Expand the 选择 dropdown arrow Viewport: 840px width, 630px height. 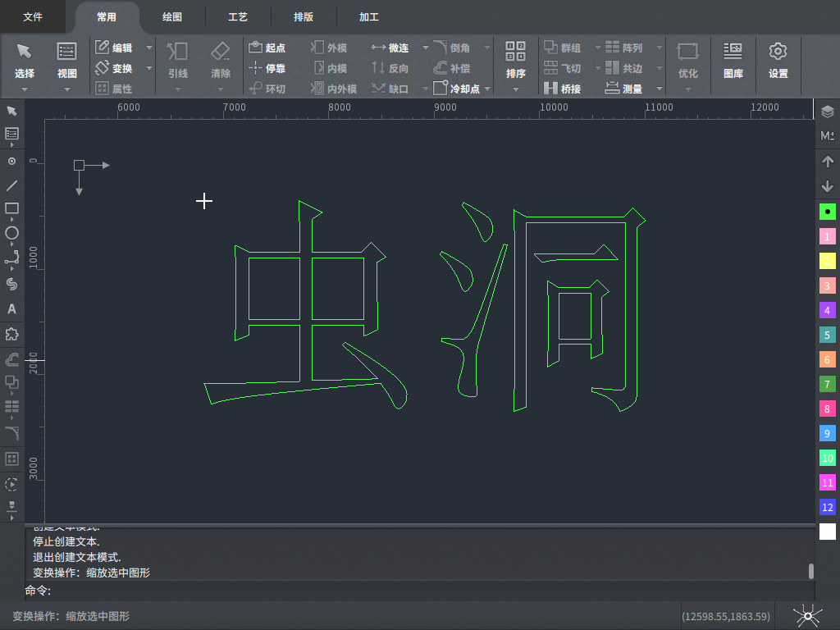(25, 89)
